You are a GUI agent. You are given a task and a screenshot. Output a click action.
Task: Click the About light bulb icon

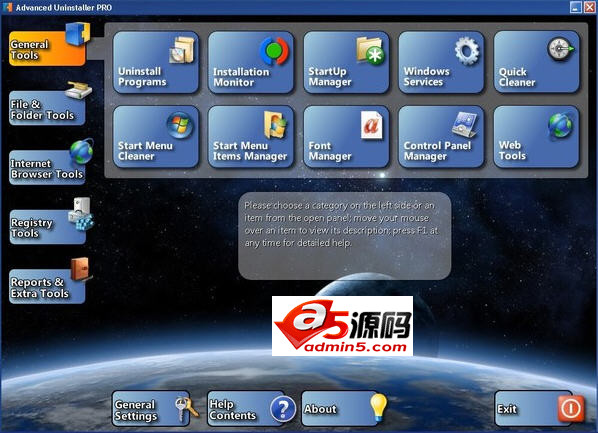point(378,407)
